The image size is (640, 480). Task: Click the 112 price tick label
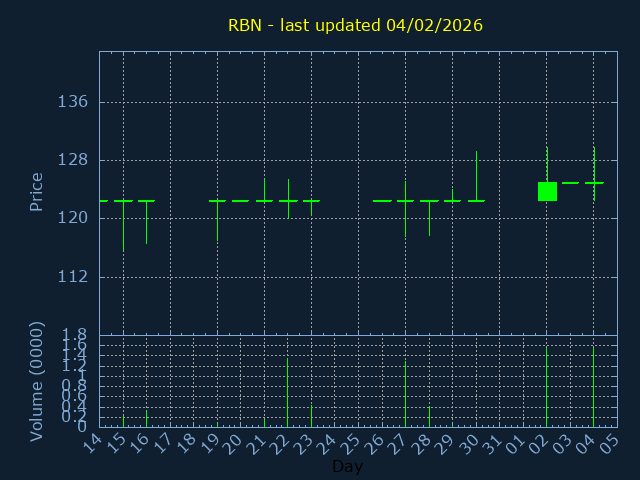[73, 276]
